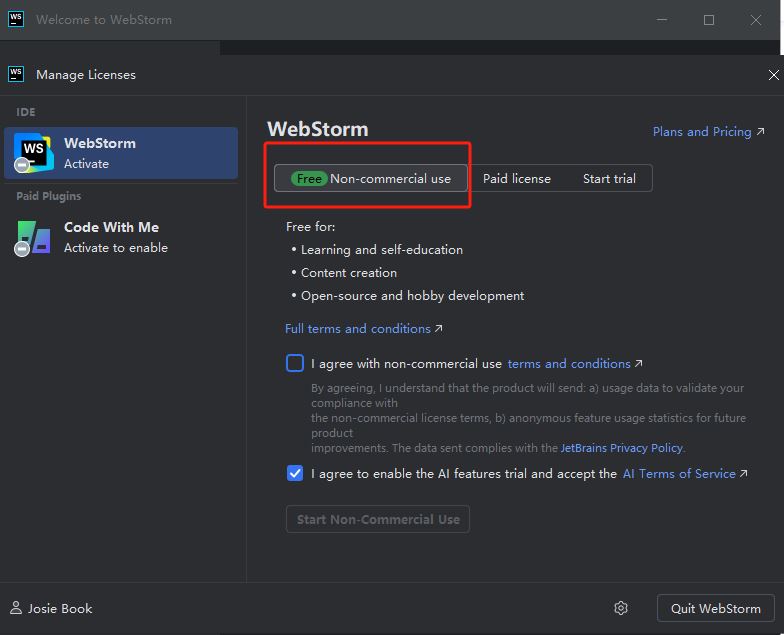Switch to Free Non-commercial use tab

[370, 178]
